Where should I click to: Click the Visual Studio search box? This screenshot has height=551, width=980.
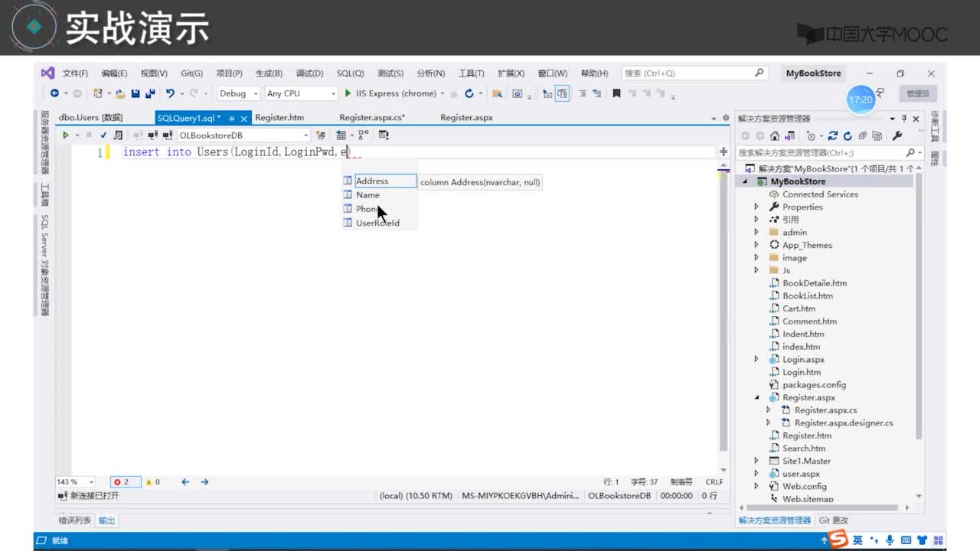click(694, 73)
